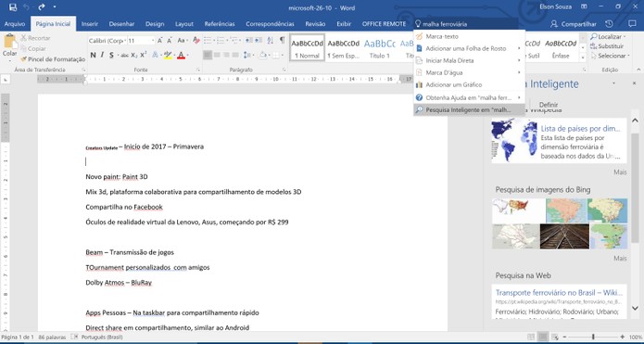
Task: Activate Pincel de Formatação
Action: point(53,59)
